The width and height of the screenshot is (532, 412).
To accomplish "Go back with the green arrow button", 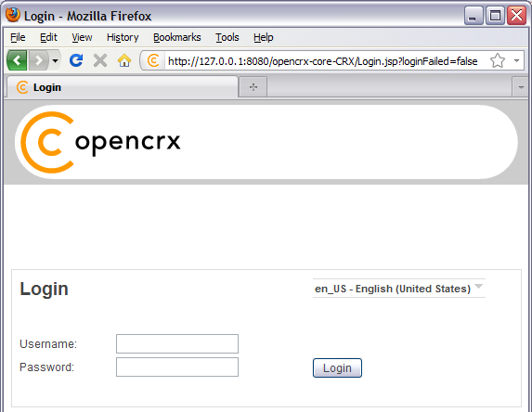I will tap(17, 60).
